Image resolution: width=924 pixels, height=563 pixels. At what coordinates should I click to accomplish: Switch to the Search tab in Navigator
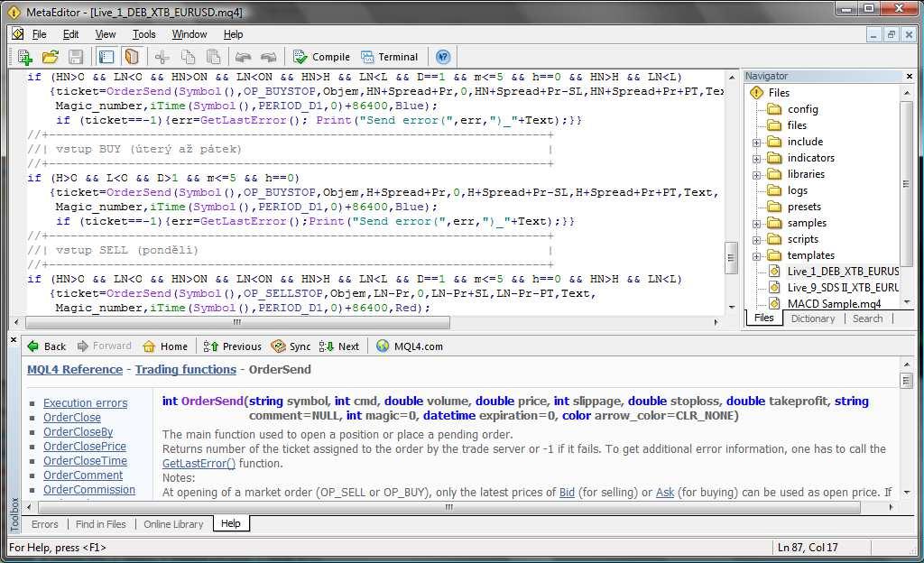click(x=867, y=318)
